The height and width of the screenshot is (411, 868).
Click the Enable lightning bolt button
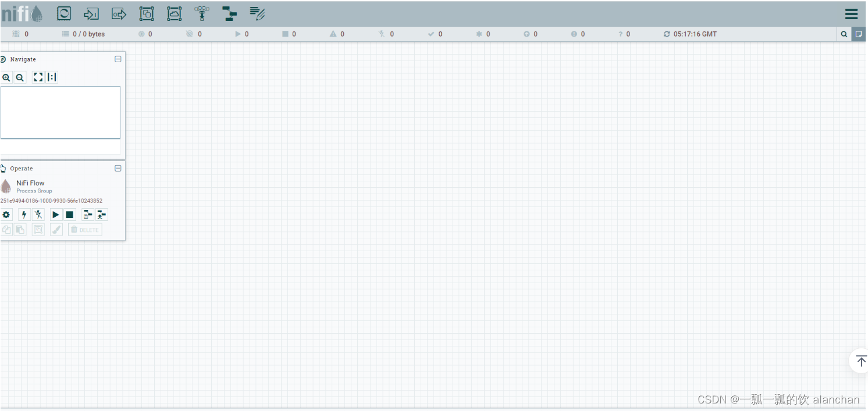(24, 215)
